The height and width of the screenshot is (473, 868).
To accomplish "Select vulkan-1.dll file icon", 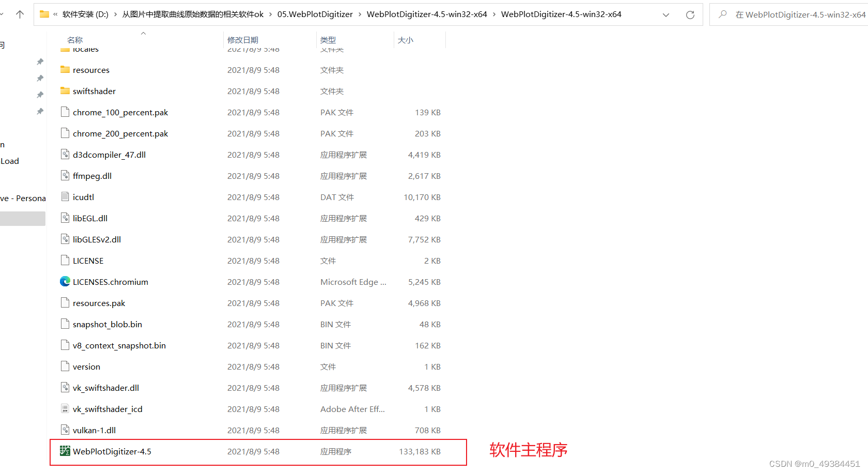I will (x=65, y=430).
